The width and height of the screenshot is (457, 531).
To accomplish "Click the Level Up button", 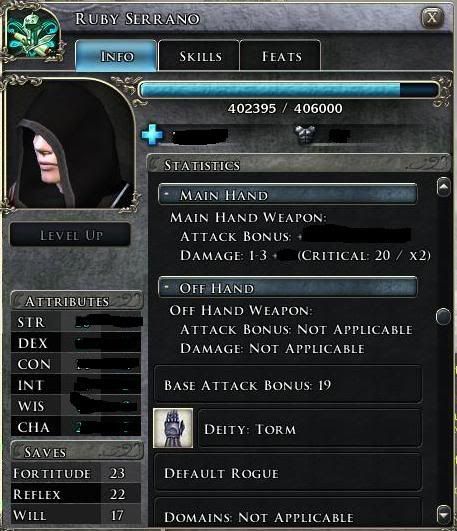I will click(x=70, y=235).
